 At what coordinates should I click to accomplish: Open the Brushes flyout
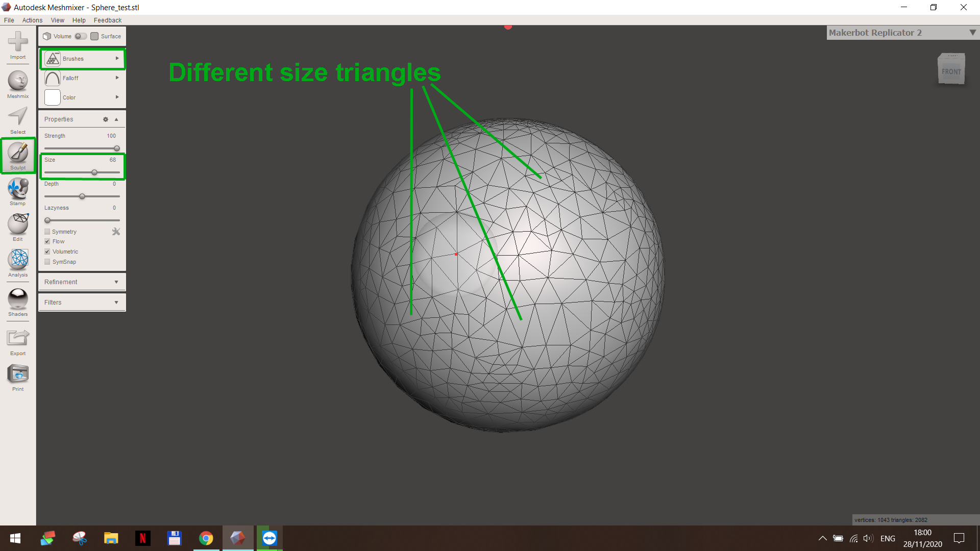pos(82,59)
